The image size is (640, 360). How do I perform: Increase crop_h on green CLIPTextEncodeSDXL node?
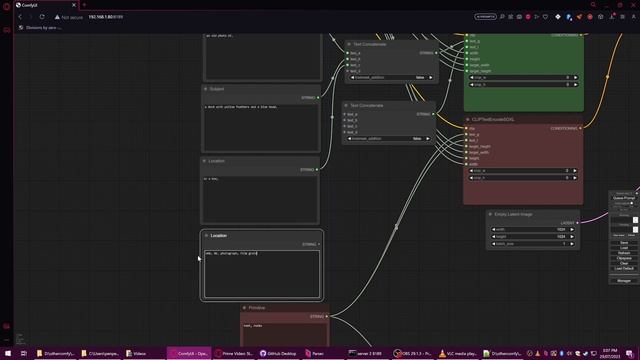pyautogui.click(x=576, y=84)
